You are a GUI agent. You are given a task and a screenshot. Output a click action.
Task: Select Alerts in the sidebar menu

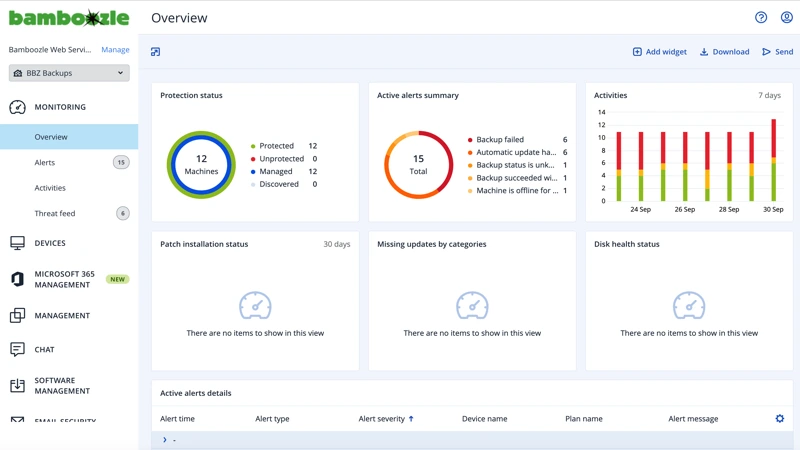45,162
